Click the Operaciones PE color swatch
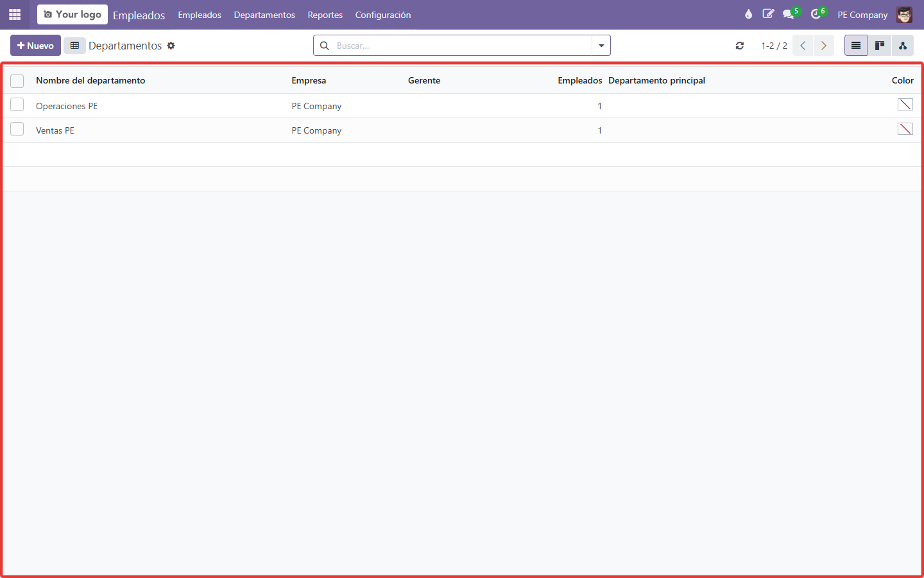 click(x=905, y=105)
